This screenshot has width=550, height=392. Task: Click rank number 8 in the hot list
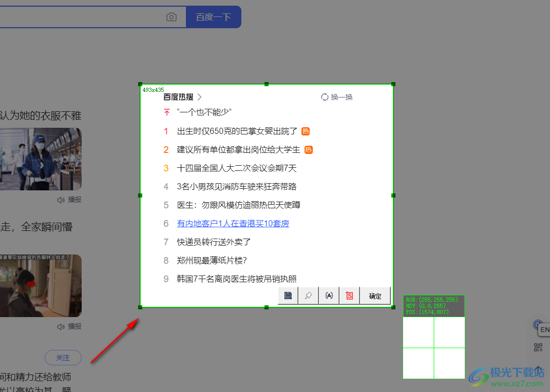pyautogui.click(x=166, y=261)
